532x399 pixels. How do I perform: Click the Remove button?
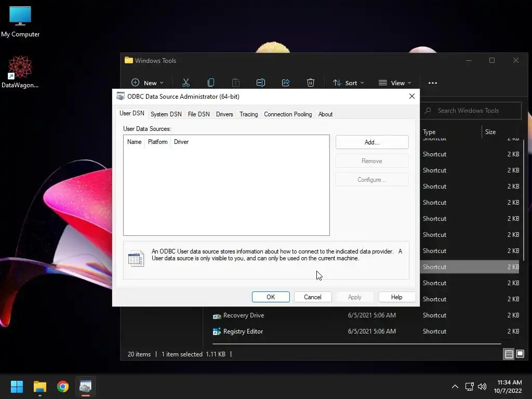click(372, 161)
